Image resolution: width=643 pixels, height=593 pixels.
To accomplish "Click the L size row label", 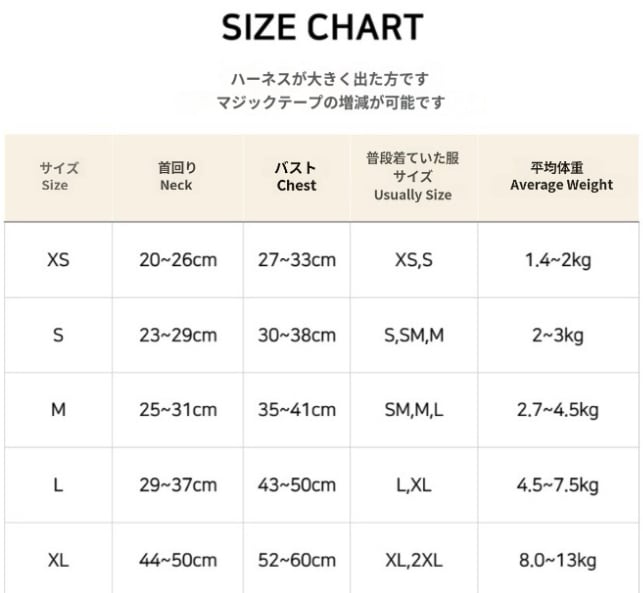I will point(58,485).
